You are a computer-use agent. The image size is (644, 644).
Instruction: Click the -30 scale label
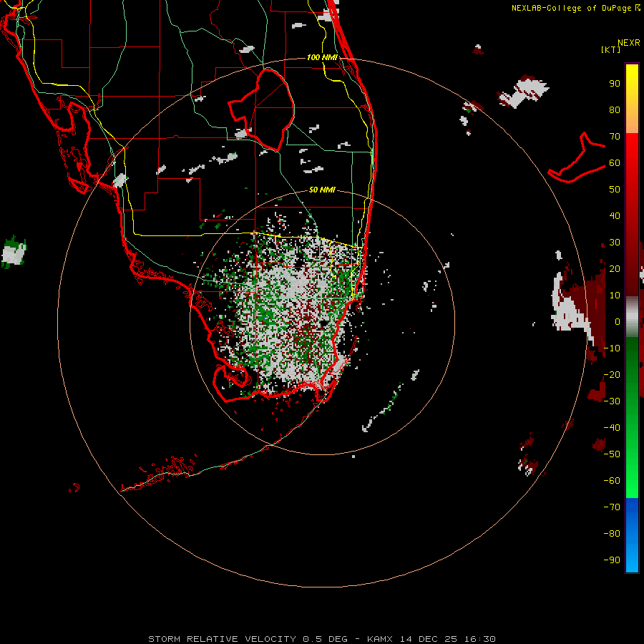coord(612,401)
